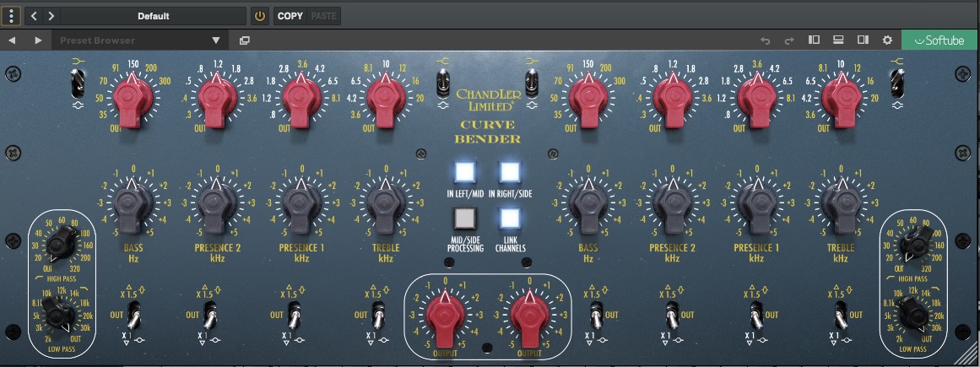Click the plugin power bypass icon
The height and width of the screenshot is (367, 980).
click(x=259, y=16)
